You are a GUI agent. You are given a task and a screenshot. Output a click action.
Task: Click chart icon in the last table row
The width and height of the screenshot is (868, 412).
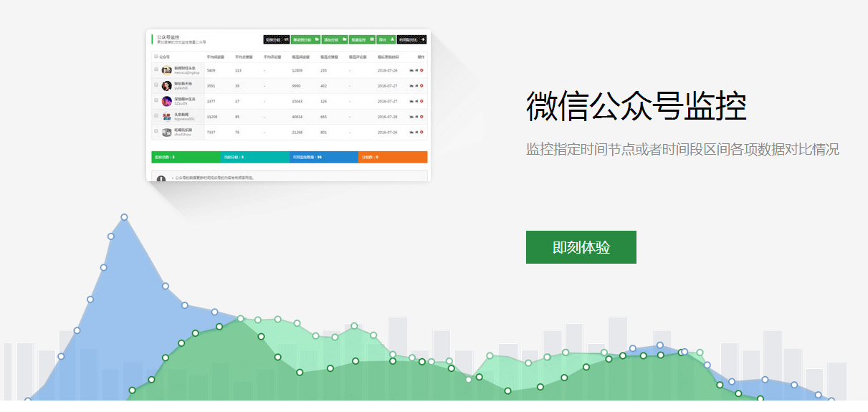pyautogui.click(x=411, y=132)
